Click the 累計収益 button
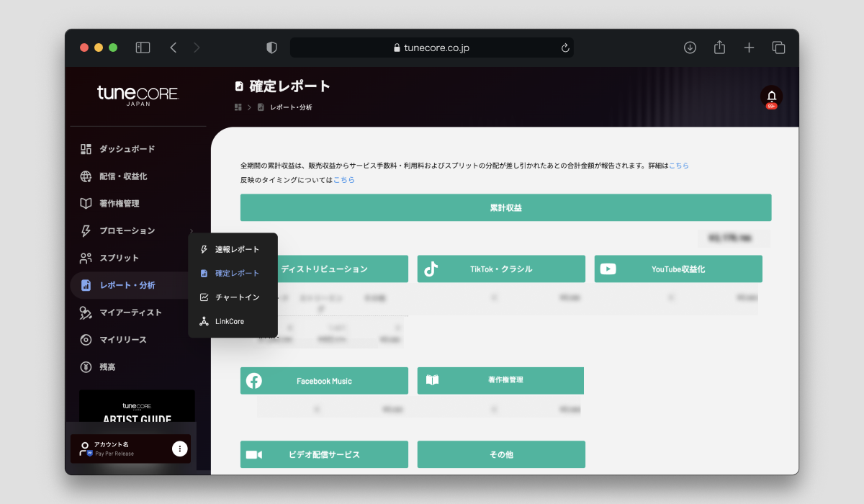 (x=505, y=207)
